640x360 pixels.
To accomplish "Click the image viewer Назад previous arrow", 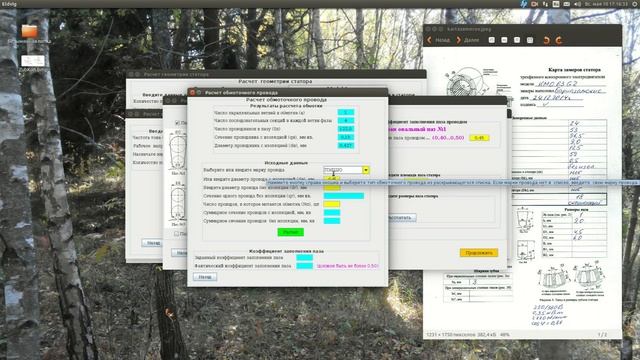I will coord(438,40).
